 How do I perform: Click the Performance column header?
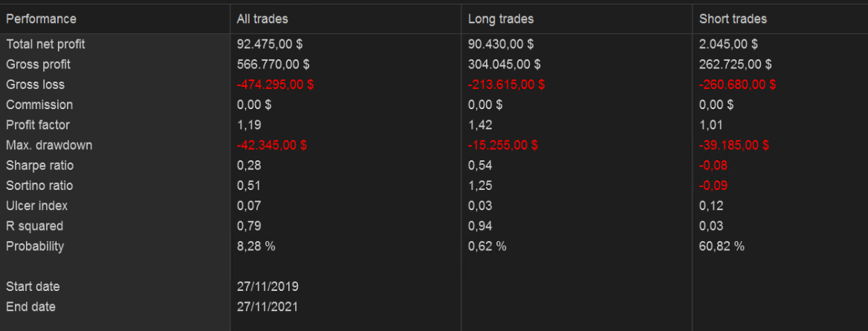coord(41,19)
